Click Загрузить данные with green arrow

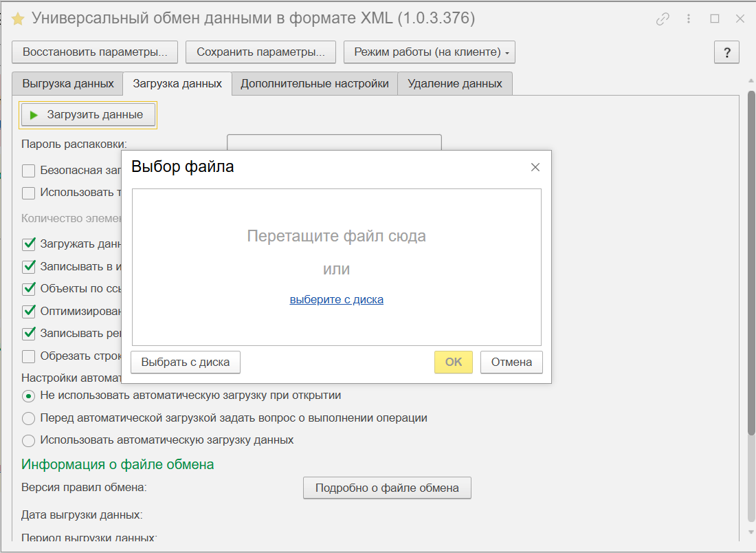coord(88,115)
